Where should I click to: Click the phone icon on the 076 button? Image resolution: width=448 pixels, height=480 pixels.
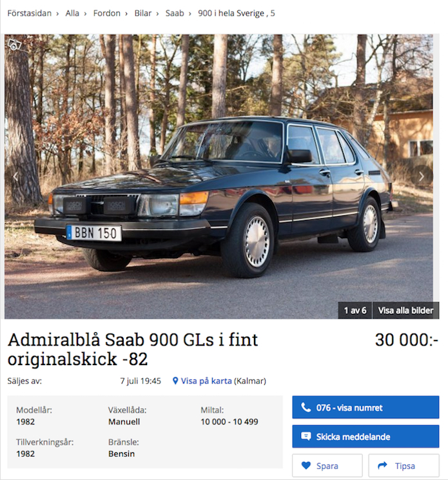[x=306, y=407]
